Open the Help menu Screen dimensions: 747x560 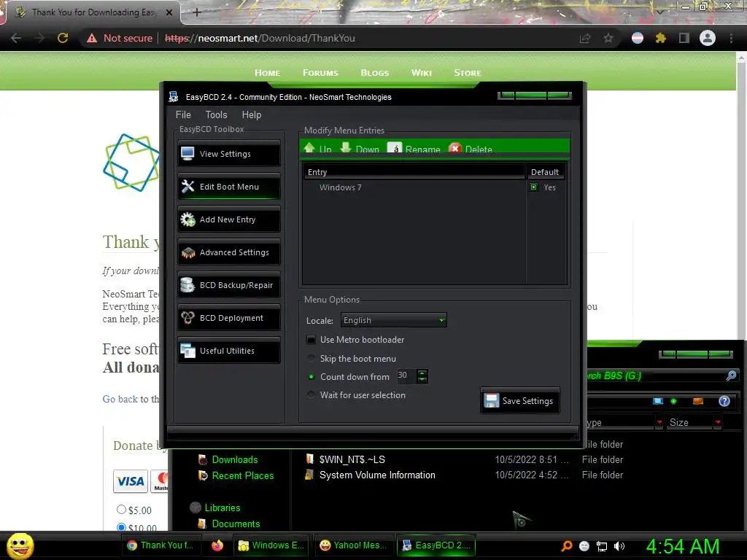pos(252,114)
